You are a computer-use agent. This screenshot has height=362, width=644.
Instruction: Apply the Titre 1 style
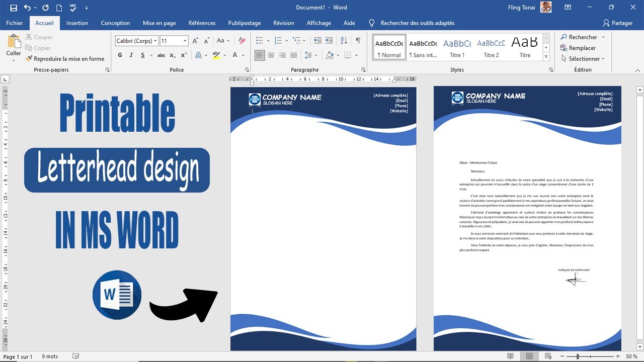(457, 48)
